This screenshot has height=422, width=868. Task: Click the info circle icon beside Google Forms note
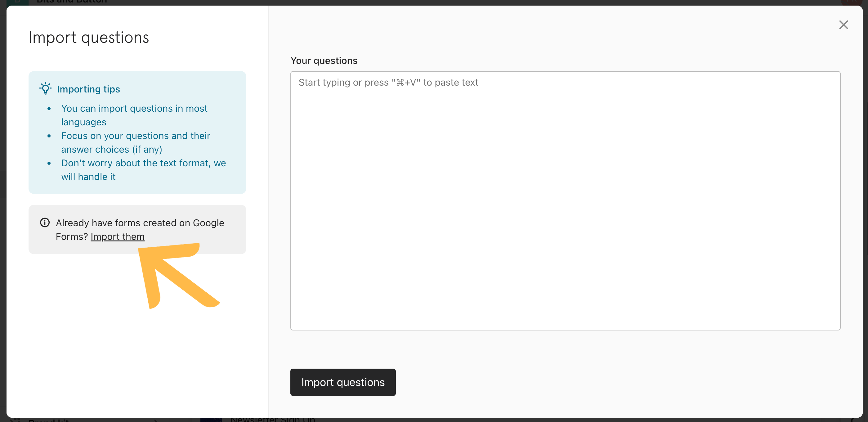click(45, 222)
